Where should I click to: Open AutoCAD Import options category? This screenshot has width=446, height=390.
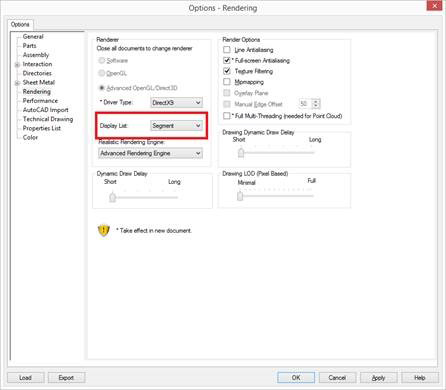point(45,110)
